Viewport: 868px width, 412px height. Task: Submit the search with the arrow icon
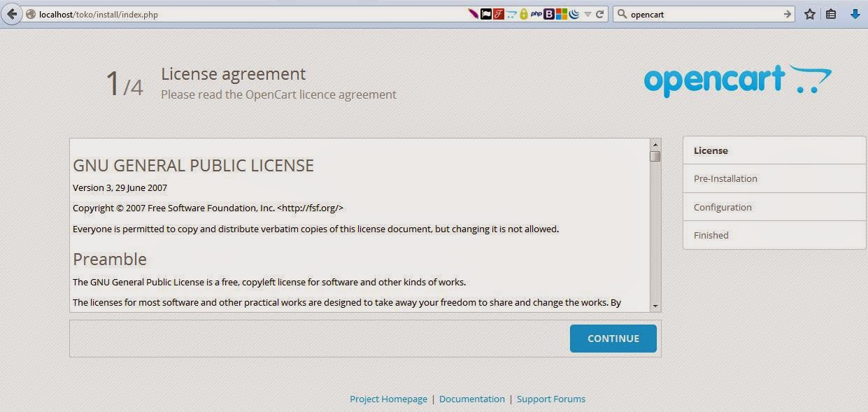pyautogui.click(x=788, y=14)
